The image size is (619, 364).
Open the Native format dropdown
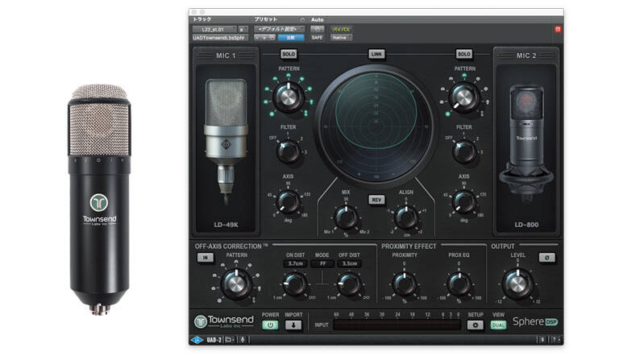coord(342,38)
